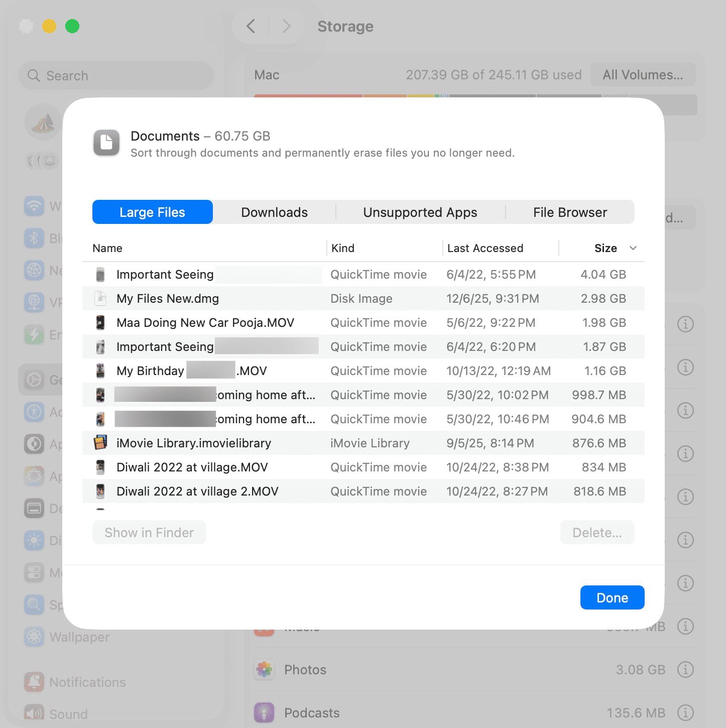Switch to the Downloads tab
This screenshot has height=728, width=726.
tap(274, 212)
